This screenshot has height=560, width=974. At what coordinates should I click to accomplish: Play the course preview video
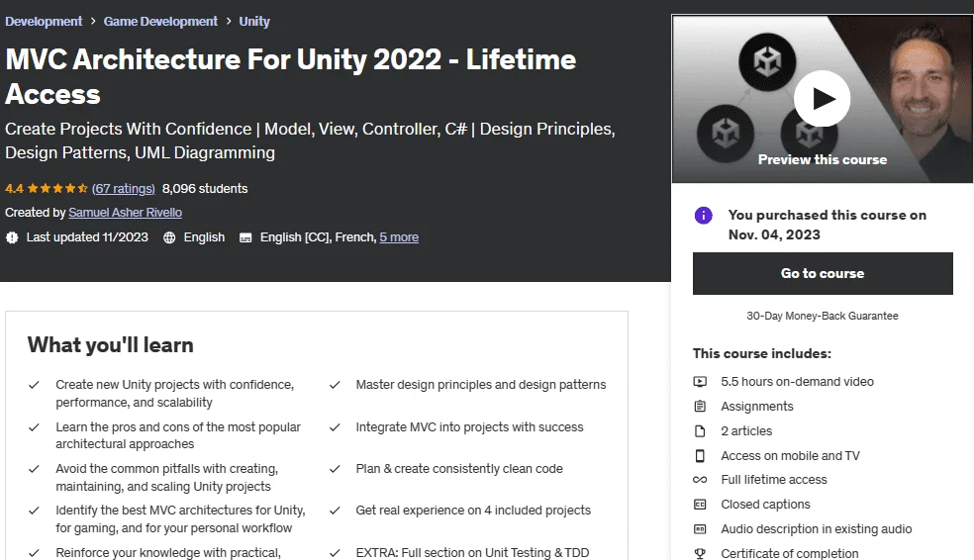click(822, 99)
